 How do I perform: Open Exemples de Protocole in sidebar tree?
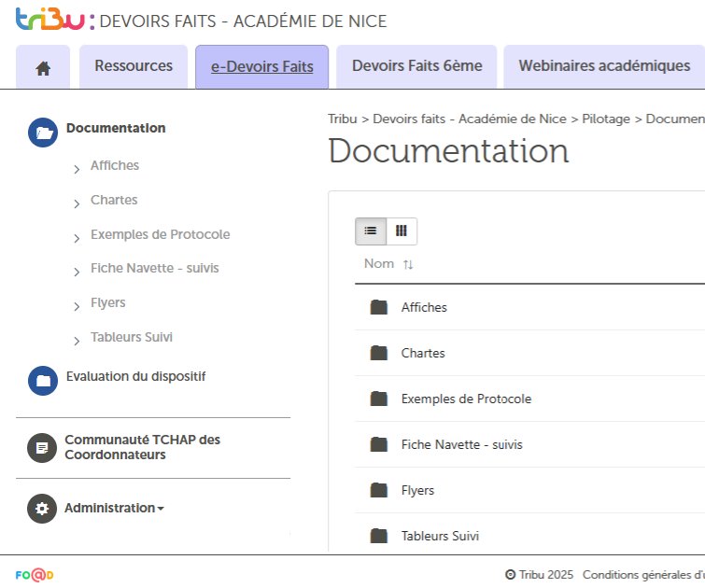tap(160, 234)
